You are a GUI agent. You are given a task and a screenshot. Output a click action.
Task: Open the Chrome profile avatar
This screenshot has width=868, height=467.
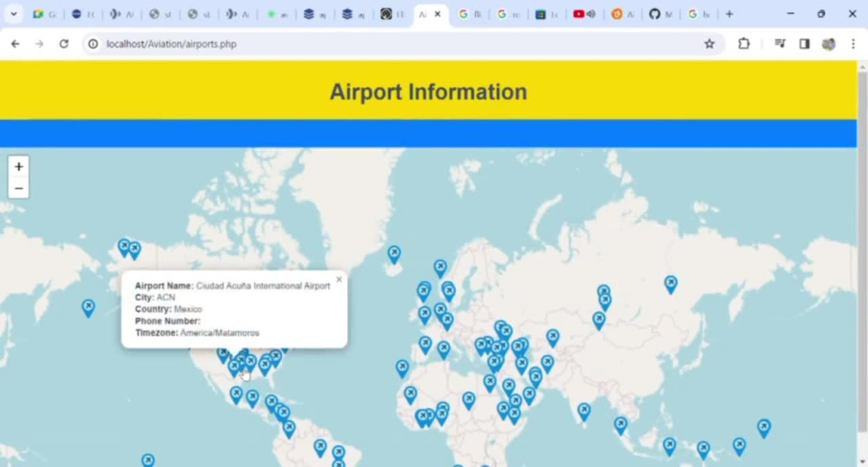pyautogui.click(x=828, y=43)
